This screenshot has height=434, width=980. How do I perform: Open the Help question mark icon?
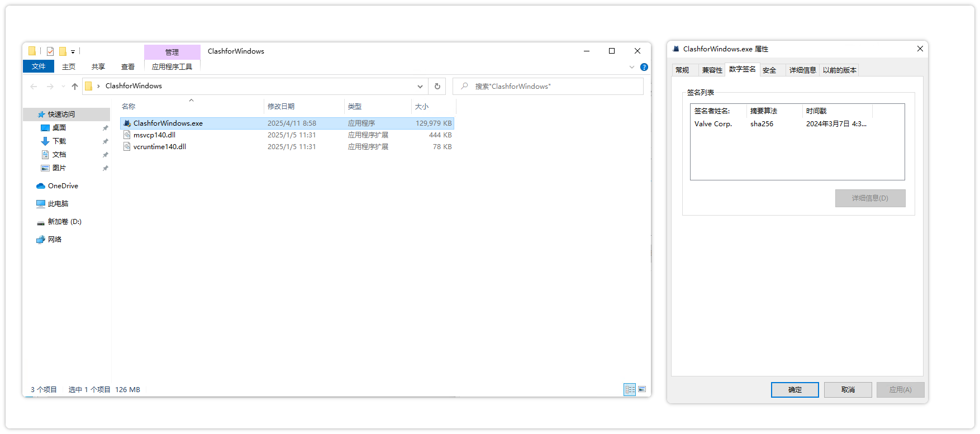pyautogui.click(x=644, y=67)
